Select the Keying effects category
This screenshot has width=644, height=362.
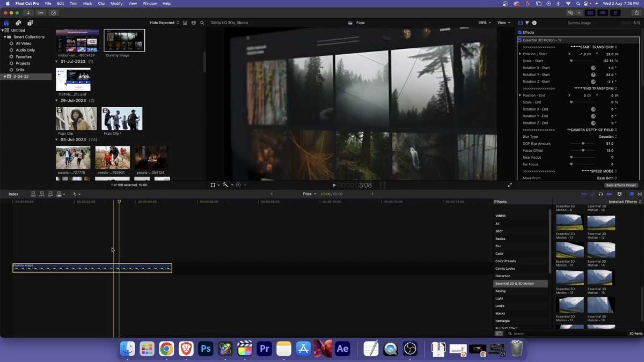500,291
